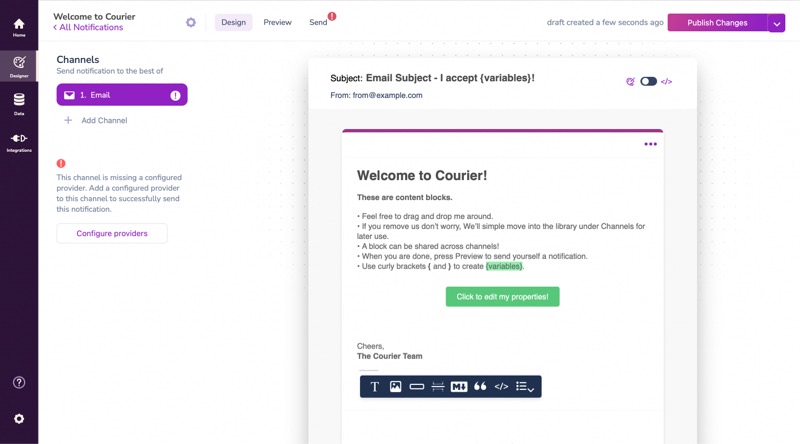Viewport: 800px width, 444px height.
Task: Click Add Channel
Action: [104, 120]
